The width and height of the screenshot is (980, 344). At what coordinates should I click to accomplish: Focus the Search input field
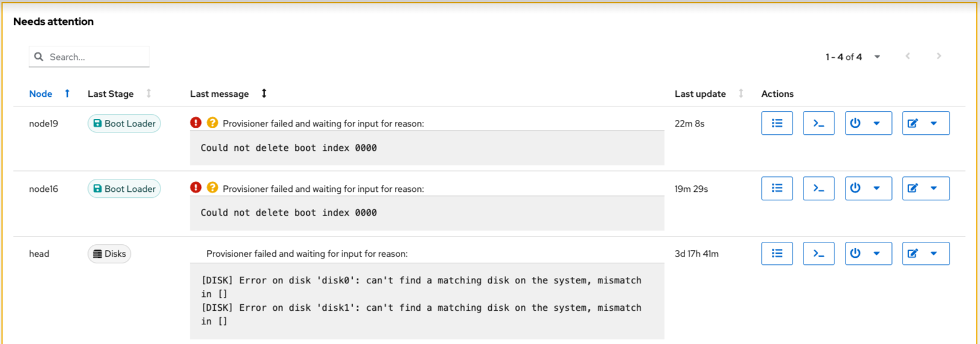(89, 57)
